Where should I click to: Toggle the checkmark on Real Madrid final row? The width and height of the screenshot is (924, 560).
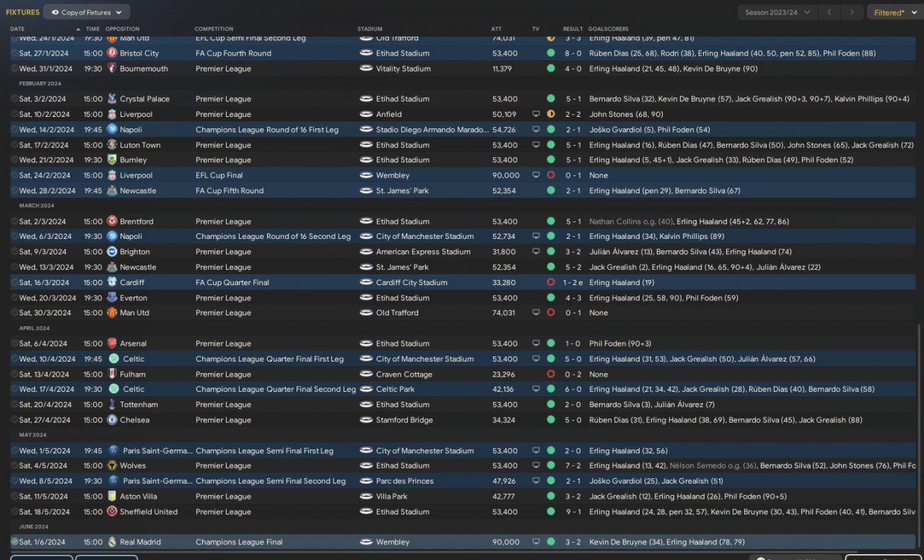(x=14, y=542)
